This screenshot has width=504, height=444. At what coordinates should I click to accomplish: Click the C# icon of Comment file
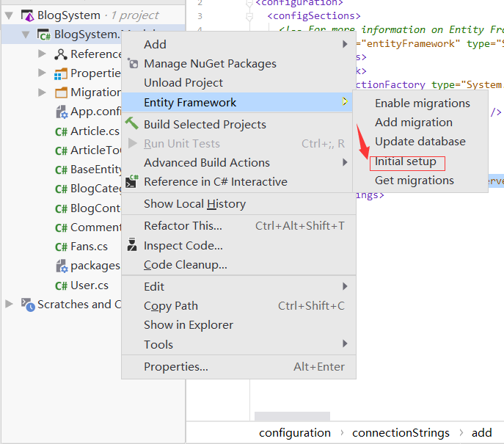point(61,228)
